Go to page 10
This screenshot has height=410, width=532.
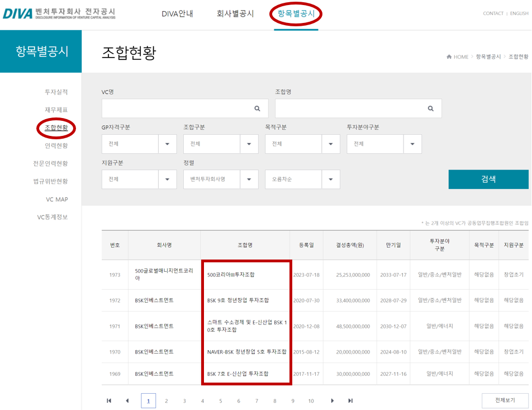311,401
